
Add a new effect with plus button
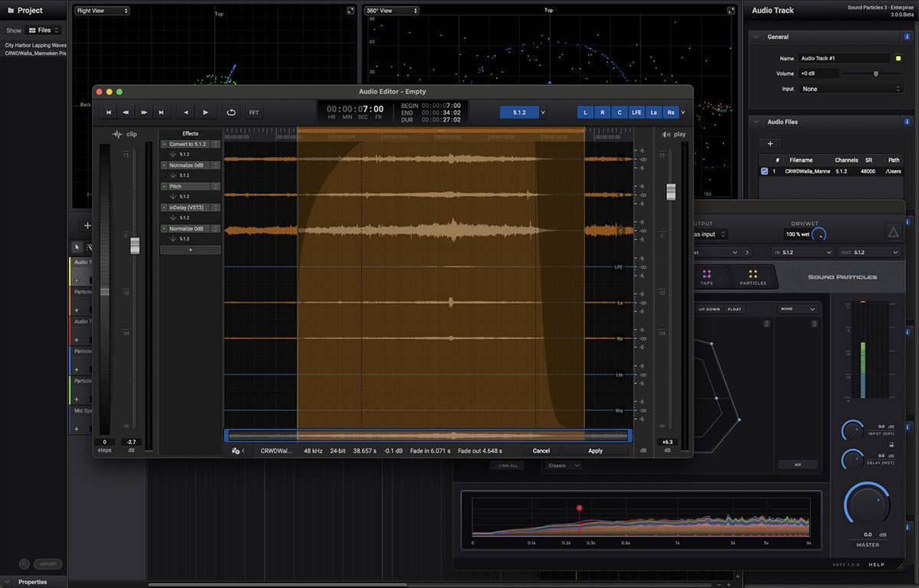tap(191, 250)
